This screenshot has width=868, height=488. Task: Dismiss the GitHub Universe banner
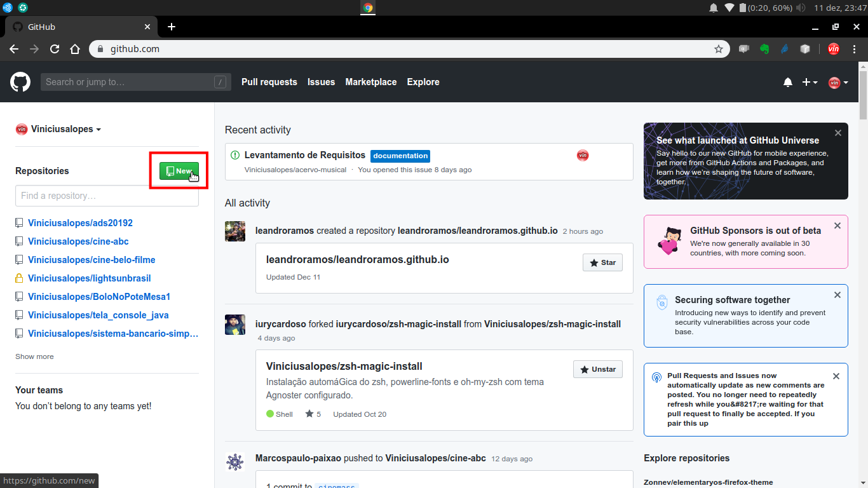point(838,133)
